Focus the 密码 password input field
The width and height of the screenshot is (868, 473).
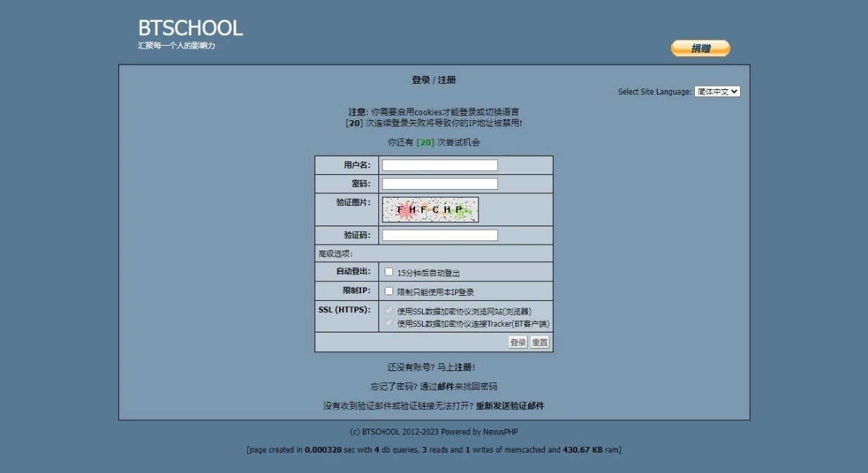point(440,184)
